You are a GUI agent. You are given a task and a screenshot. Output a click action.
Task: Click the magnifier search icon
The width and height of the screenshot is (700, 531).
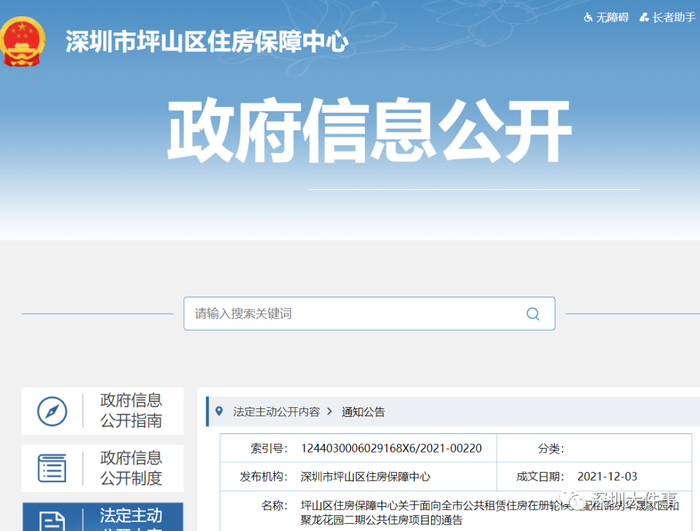(x=533, y=314)
